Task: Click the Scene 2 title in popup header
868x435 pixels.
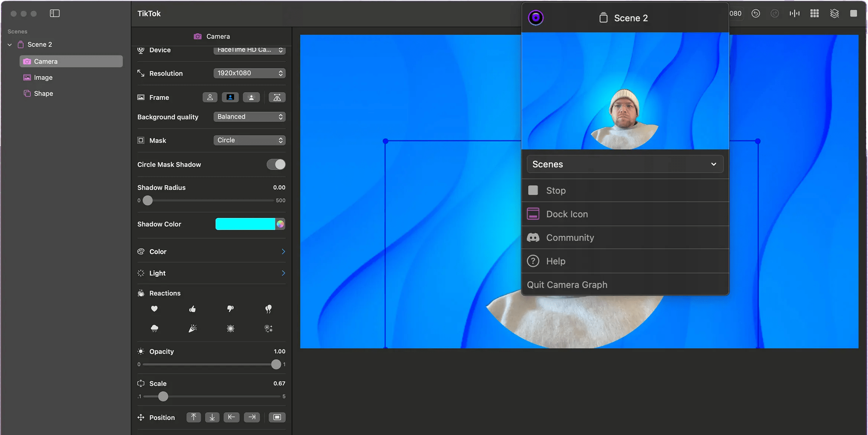Action: click(631, 18)
